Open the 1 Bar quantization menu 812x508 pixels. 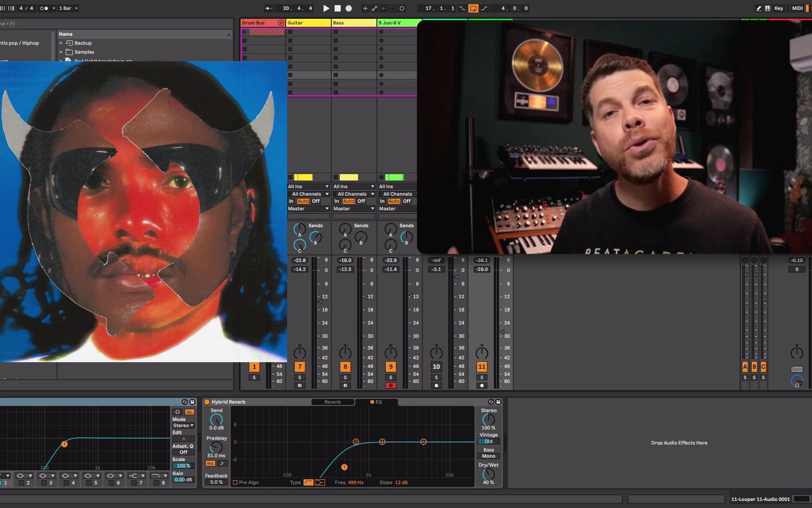[x=68, y=8]
